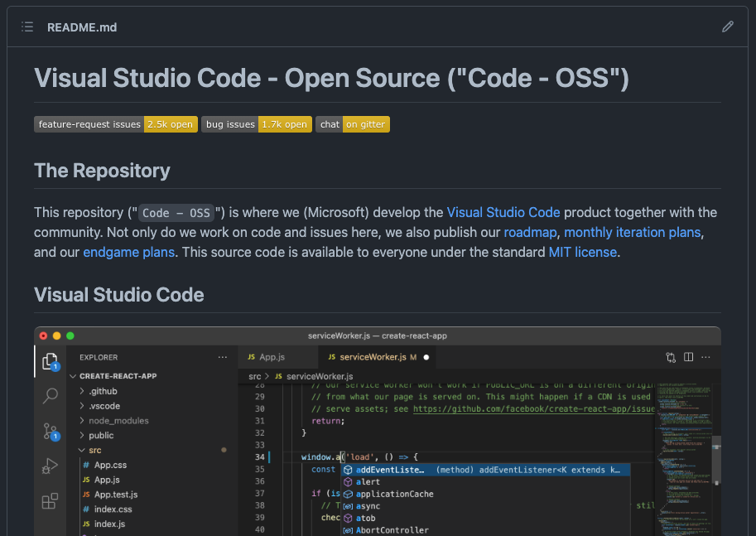Open the Visual Studio Code link
The width and height of the screenshot is (756, 536).
pyautogui.click(x=503, y=212)
